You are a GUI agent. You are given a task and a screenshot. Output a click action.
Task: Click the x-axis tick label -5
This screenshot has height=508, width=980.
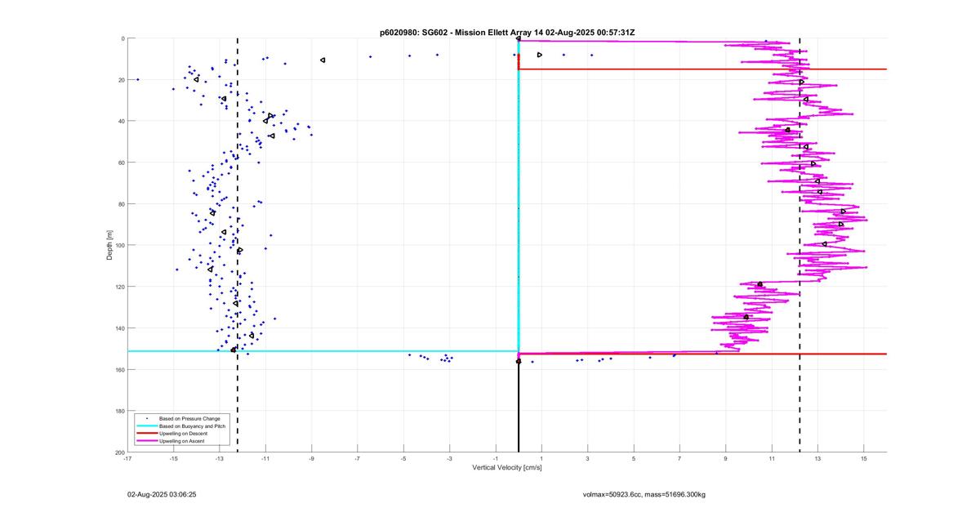coord(403,459)
